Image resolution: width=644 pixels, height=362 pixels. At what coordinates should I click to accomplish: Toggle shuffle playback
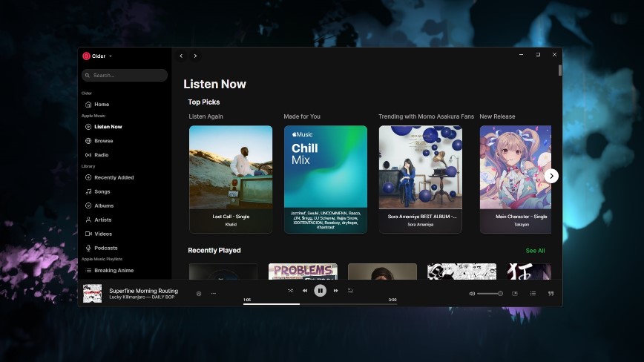point(290,291)
